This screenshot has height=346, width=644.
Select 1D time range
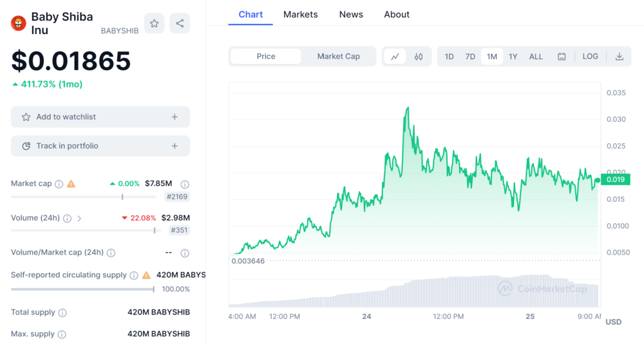[x=449, y=57]
